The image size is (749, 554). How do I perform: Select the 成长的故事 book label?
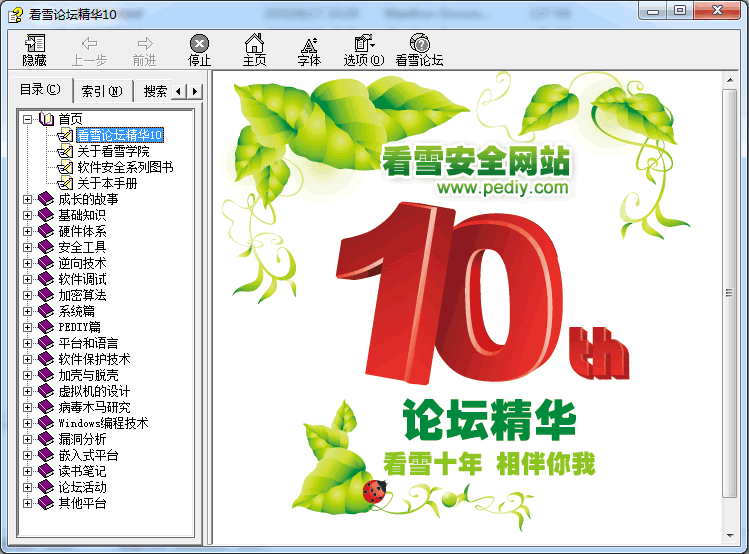pyautogui.click(x=88, y=199)
